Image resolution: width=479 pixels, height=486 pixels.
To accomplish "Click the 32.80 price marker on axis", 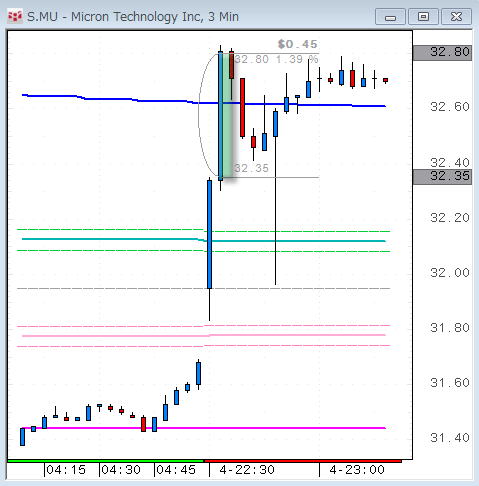I will click(x=442, y=52).
